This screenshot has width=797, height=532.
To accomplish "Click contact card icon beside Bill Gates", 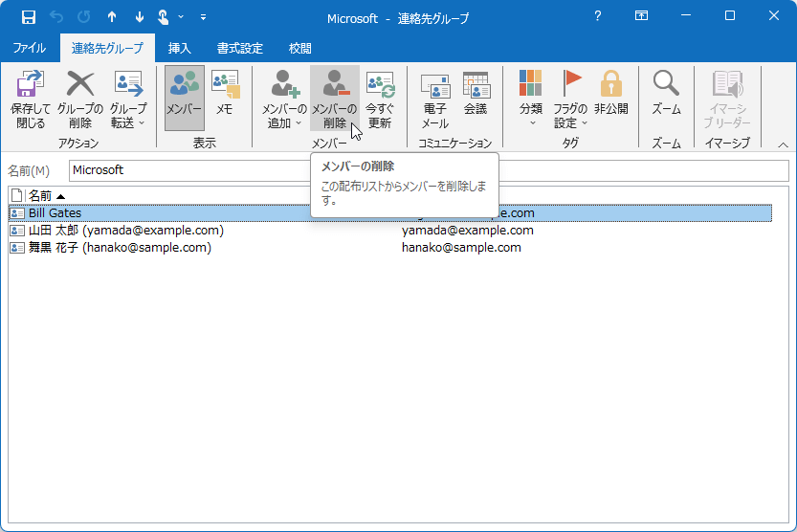I will [17, 213].
